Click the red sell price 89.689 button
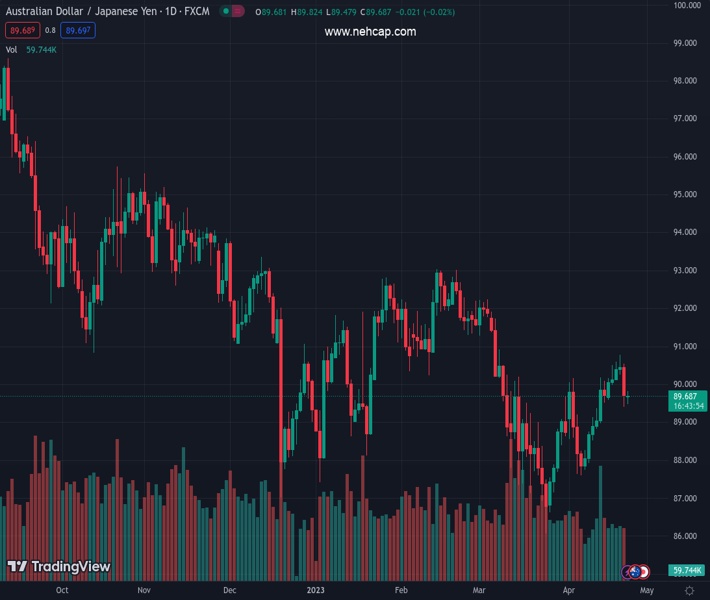The height and width of the screenshot is (600, 710). (22, 31)
